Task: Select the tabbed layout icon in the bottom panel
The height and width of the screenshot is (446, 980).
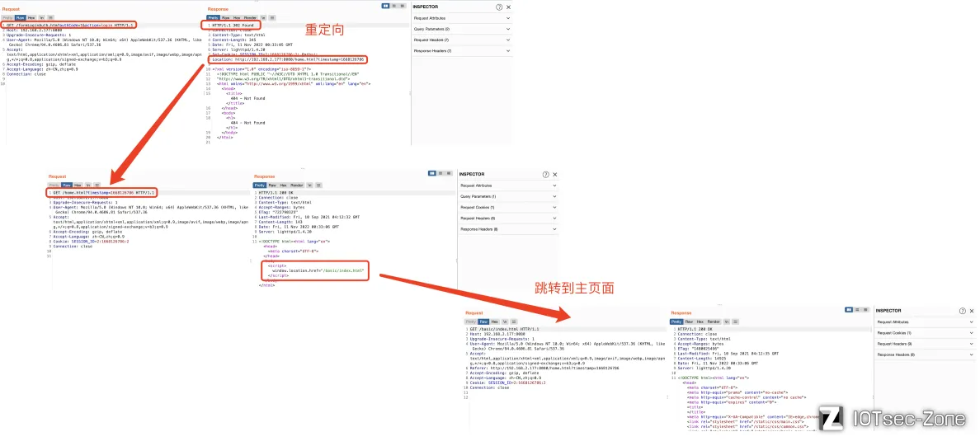Action: pyautogui.click(x=865, y=309)
